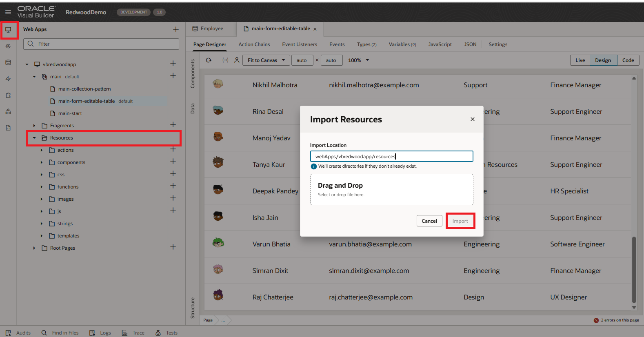
Task: Open the hamburger menu in header
Action: (8, 12)
